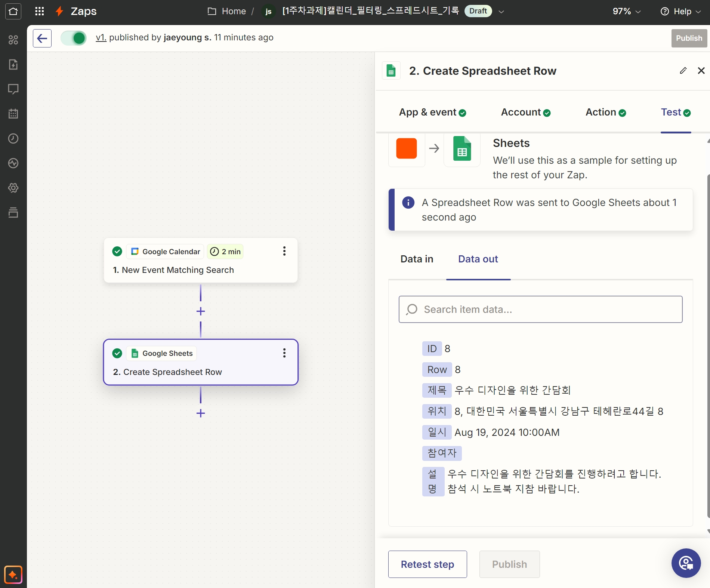This screenshot has height=588, width=710.
Task: Open the support chat bubble
Action: click(686, 563)
